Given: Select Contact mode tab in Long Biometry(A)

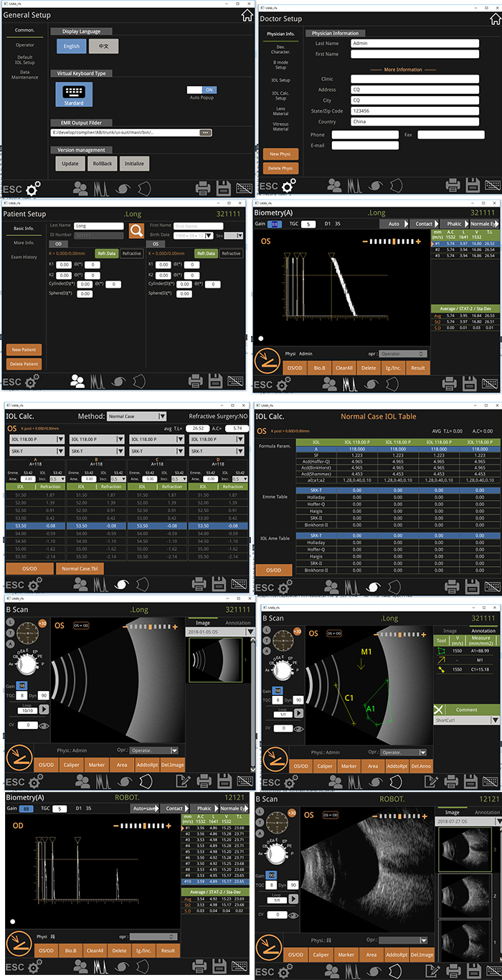Looking at the screenshot, I should (x=424, y=225).
